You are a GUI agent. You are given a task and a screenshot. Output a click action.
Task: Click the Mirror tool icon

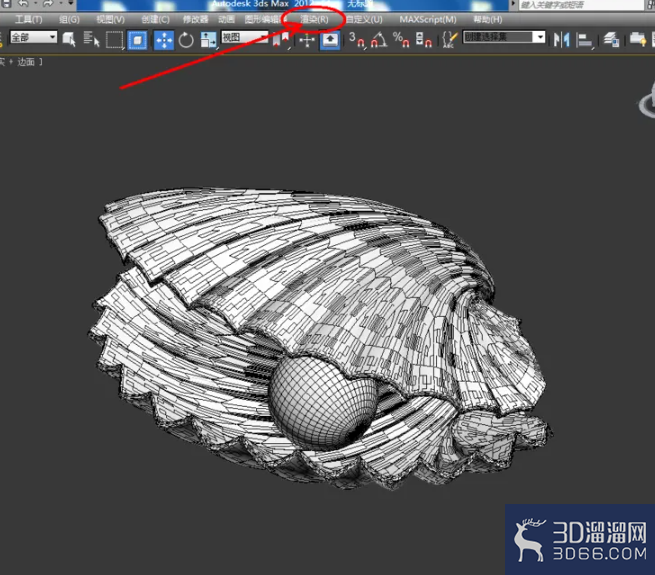click(561, 40)
